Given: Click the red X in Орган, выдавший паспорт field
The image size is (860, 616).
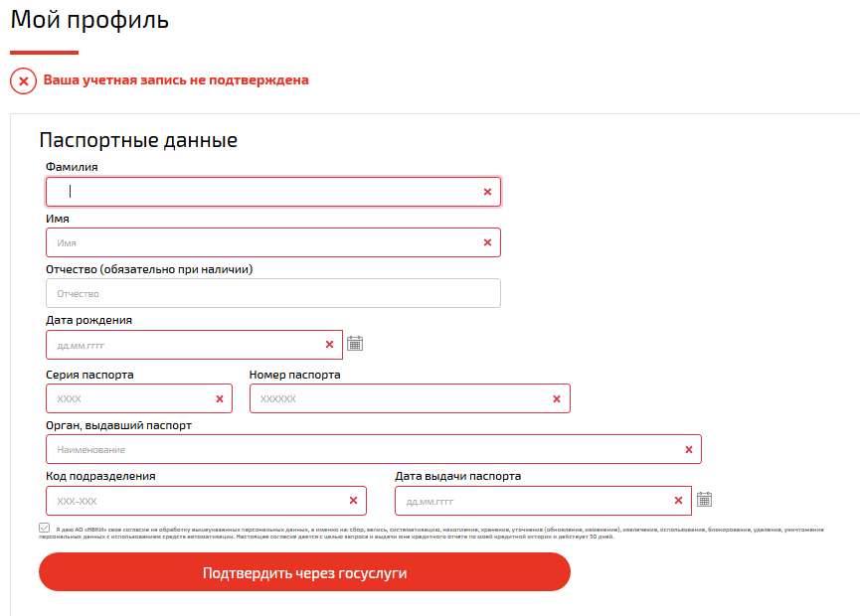Looking at the screenshot, I should tap(689, 449).
